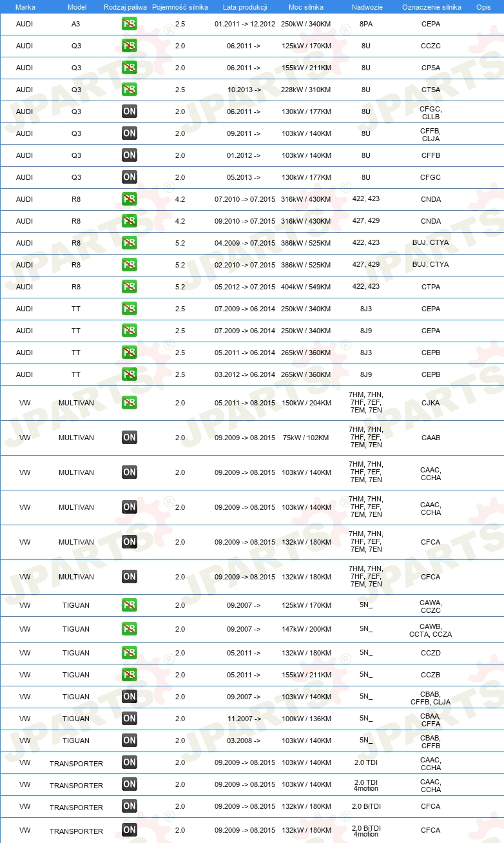Screen dimensions: 504x843
Task: Click the CCZB engine code cell
Action: coord(431,675)
